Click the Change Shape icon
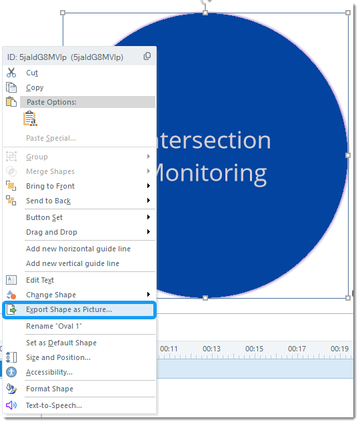 (x=11, y=295)
